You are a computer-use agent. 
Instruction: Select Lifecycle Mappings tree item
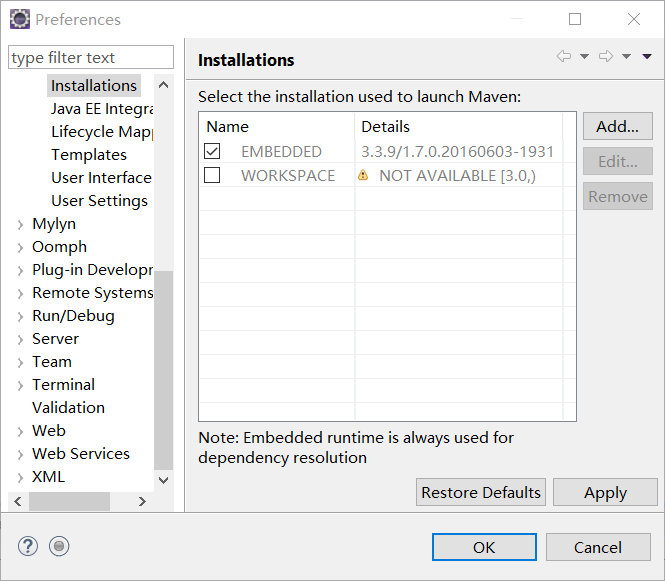pyautogui.click(x=102, y=132)
